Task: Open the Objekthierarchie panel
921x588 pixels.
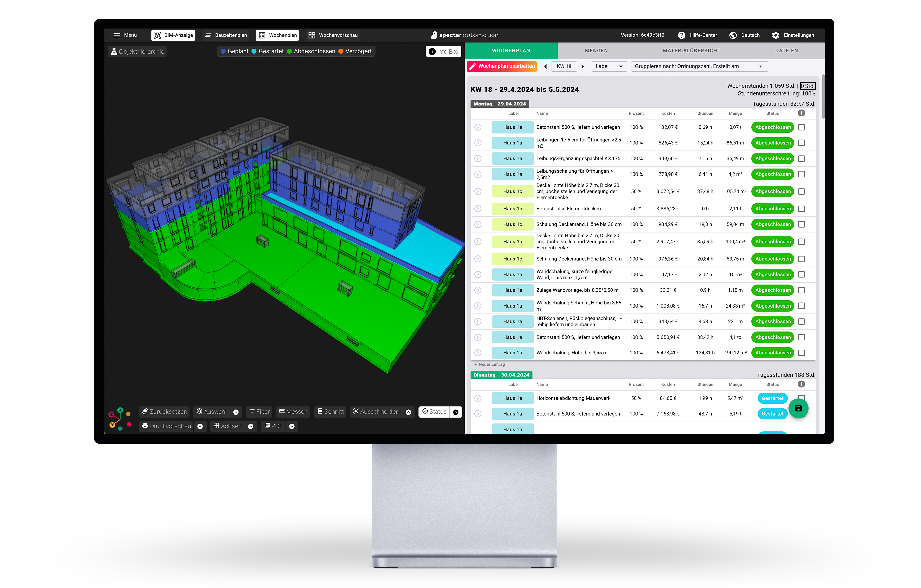Action: (137, 52)
